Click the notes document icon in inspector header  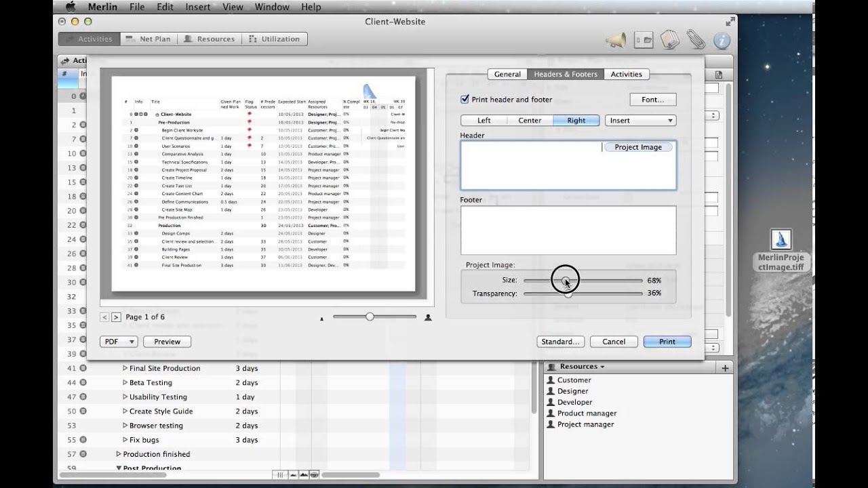(x=718, y=75)
